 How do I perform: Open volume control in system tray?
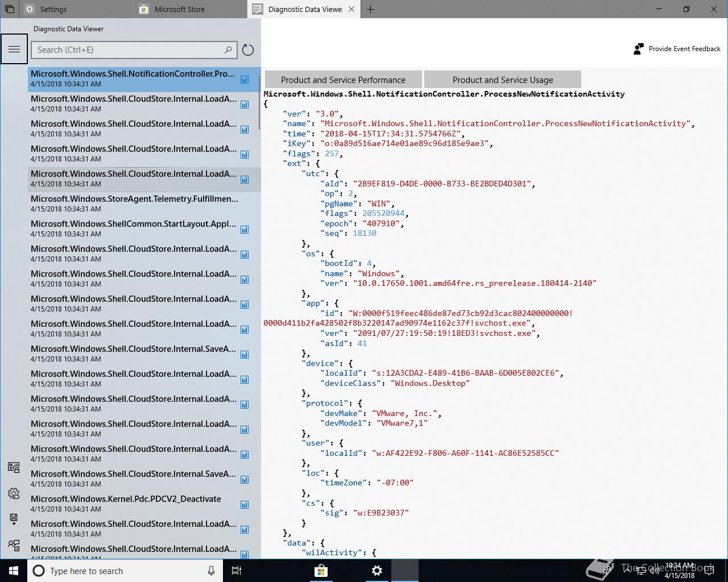[653, 571]
